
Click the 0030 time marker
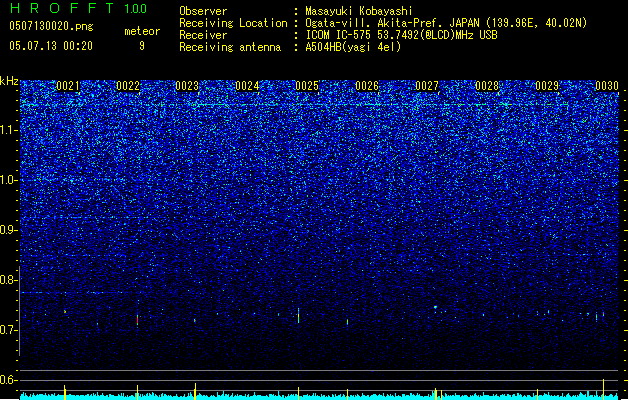607,86
